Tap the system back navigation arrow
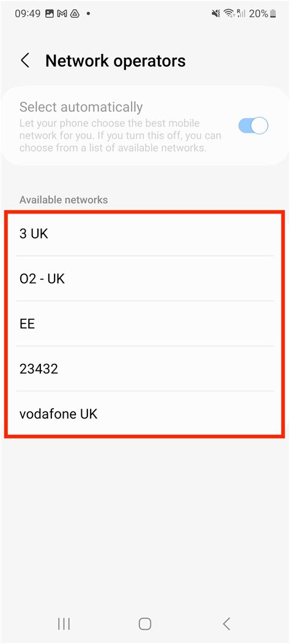This screenshot has height=644, width=290. click(x=226, y=624)
